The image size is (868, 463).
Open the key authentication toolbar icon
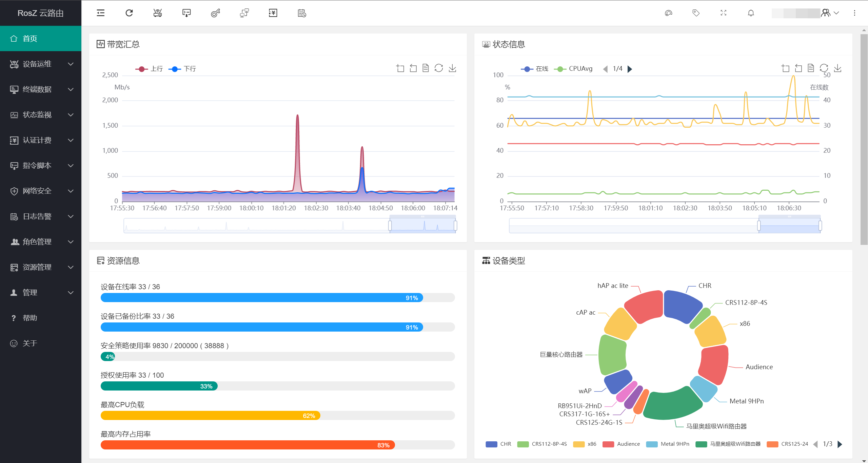215,13
